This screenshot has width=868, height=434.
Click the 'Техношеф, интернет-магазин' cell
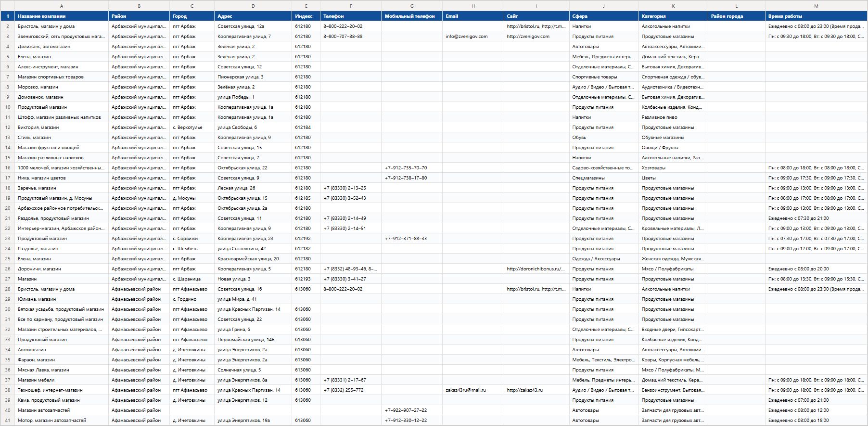coord(62,390)
